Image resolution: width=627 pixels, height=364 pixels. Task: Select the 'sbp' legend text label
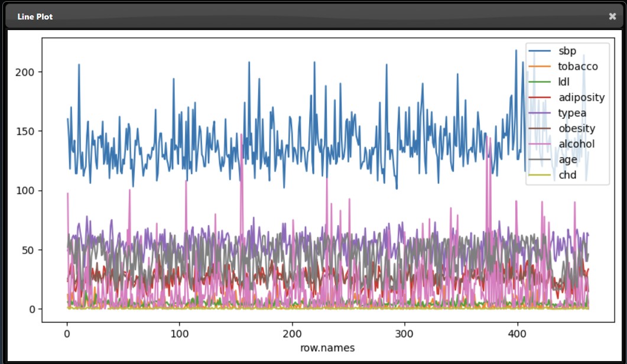567,51
